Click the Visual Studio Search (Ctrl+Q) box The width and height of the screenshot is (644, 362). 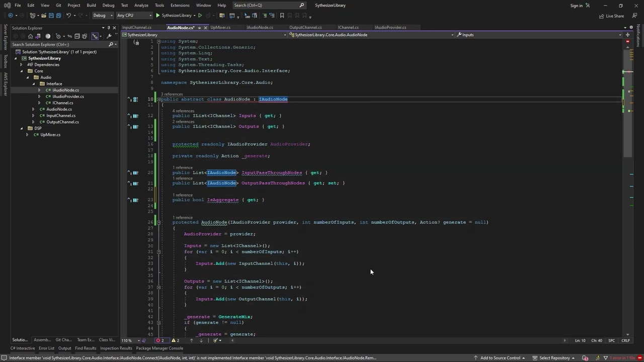pos(269,5)
